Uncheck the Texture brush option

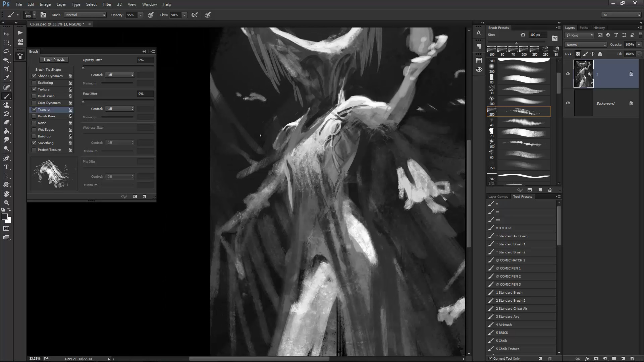[x=34, y=89]
